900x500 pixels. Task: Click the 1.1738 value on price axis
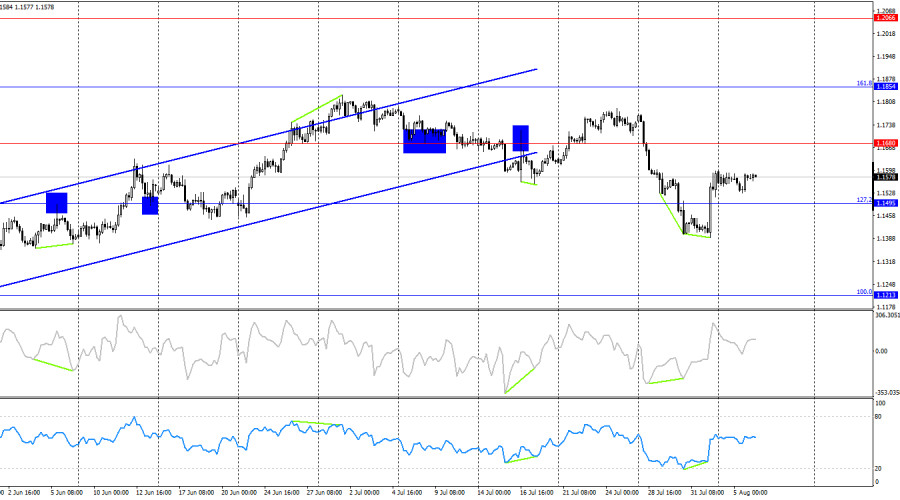[x=886, y=125]
